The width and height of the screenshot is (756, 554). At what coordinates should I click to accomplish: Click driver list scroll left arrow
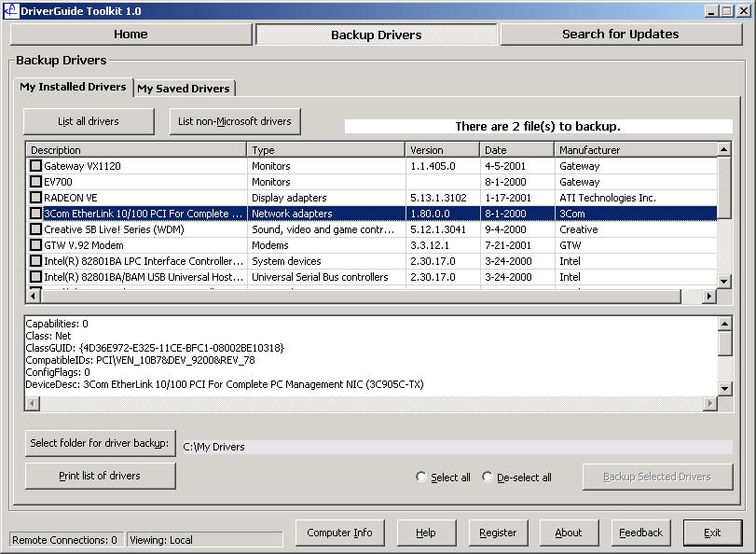coord(33,296)
